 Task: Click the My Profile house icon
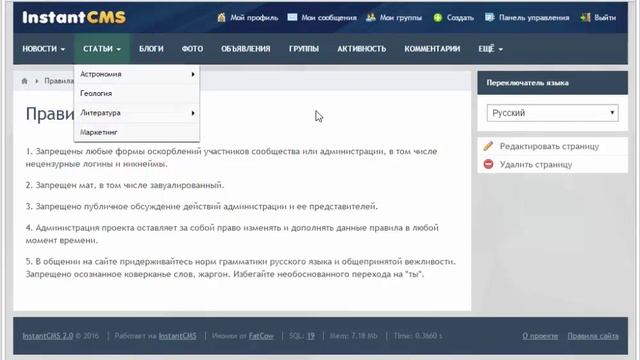221,17
